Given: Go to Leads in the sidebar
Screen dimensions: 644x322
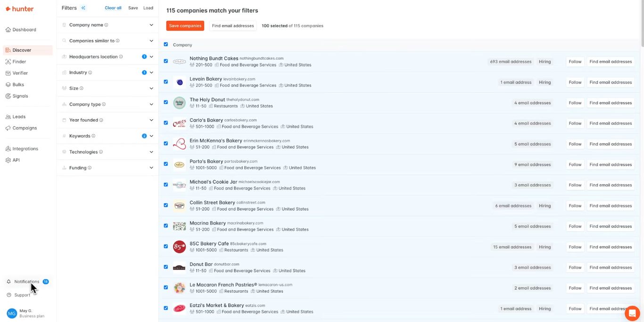Looking at the screenshot, I should click(19, 117).
